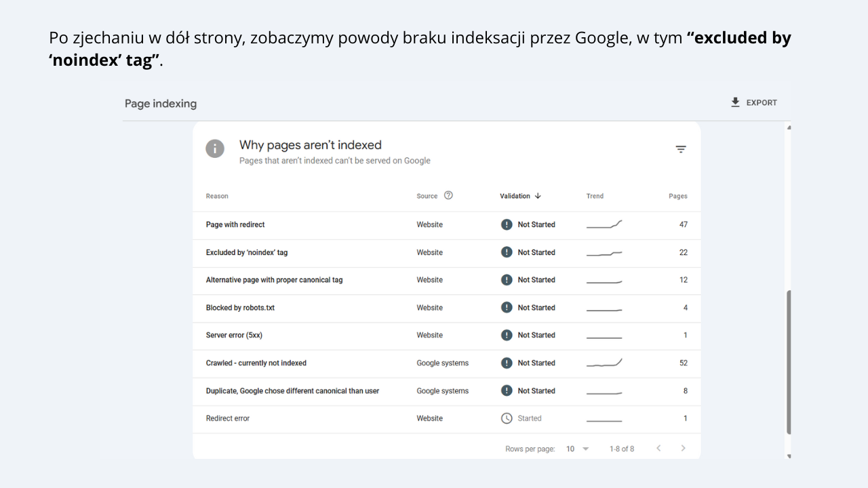Open the Reason column header
Viewport: 868px width, 488px height.
click(217, 196)
